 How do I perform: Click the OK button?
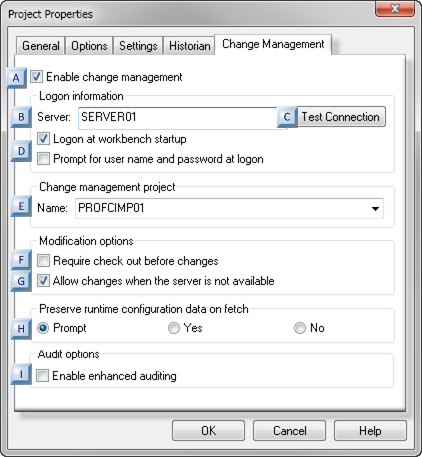tap(208, 431)
